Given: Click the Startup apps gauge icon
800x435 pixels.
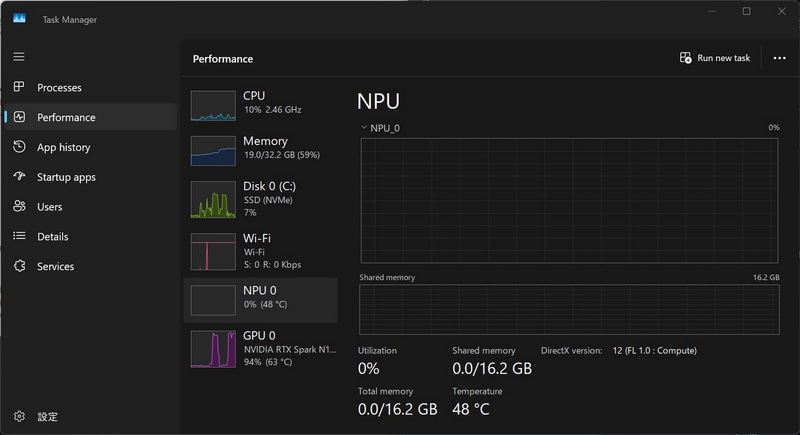Looking at the screenshot, I should pyautogui.click(x=19, y=176).
